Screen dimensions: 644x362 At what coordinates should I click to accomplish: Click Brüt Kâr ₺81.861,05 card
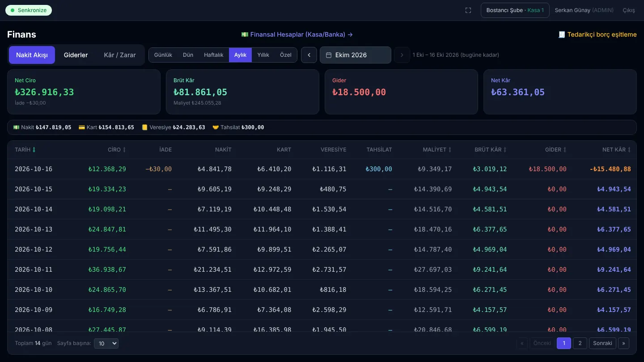tap(242, 92)
